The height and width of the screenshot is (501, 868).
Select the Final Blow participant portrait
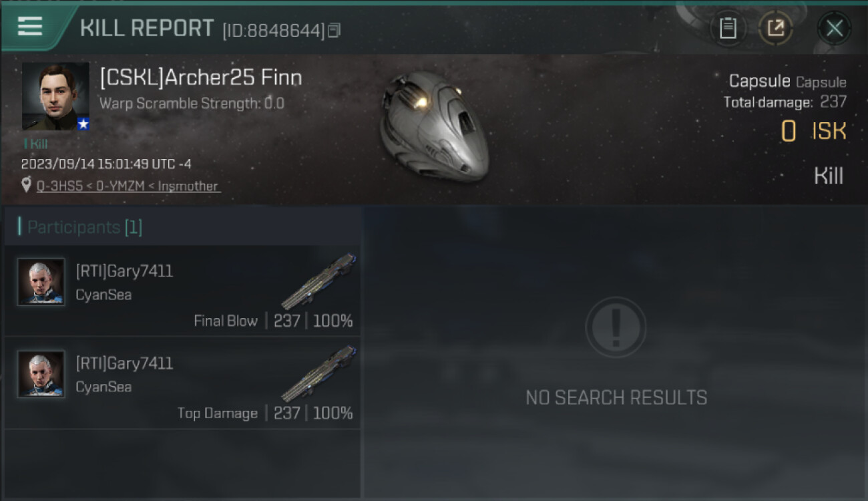41,282
